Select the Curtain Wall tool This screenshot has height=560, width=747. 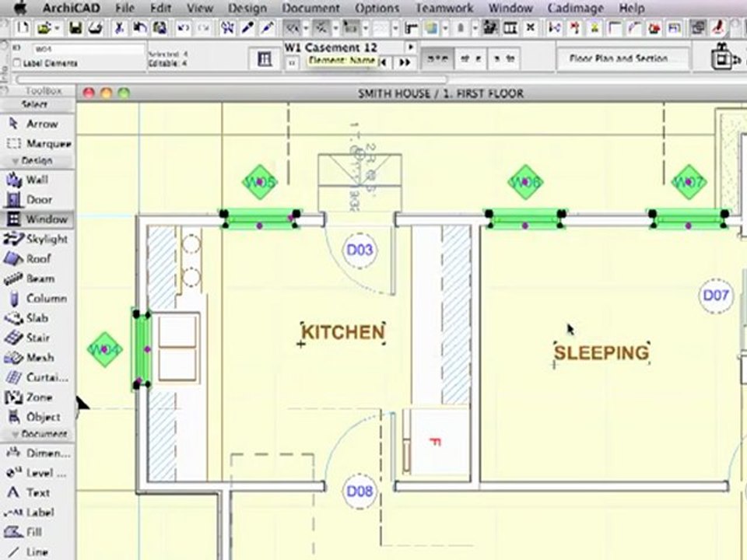[37, 377]
